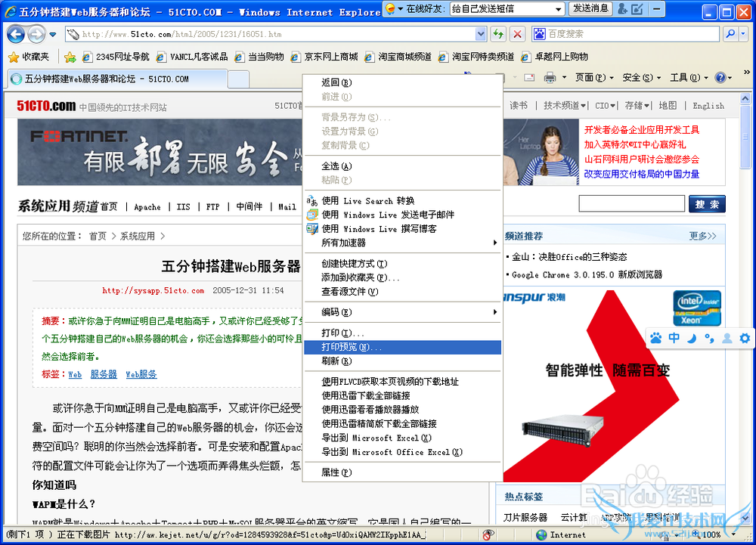The height and width of the screenshot is (545, 756).
Task: Open the recent pages dropdown arrow
Action: 53,35
